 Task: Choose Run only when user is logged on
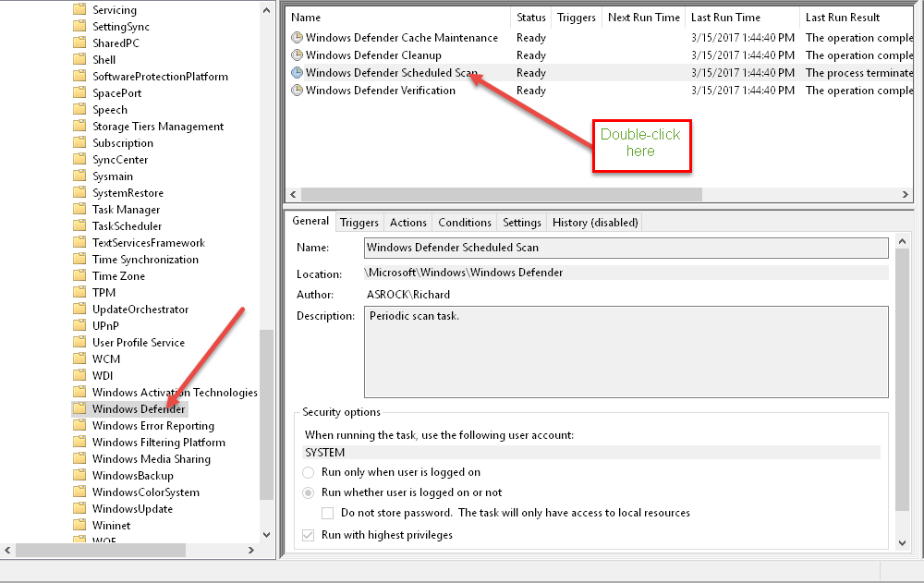[x=309, y=472]
